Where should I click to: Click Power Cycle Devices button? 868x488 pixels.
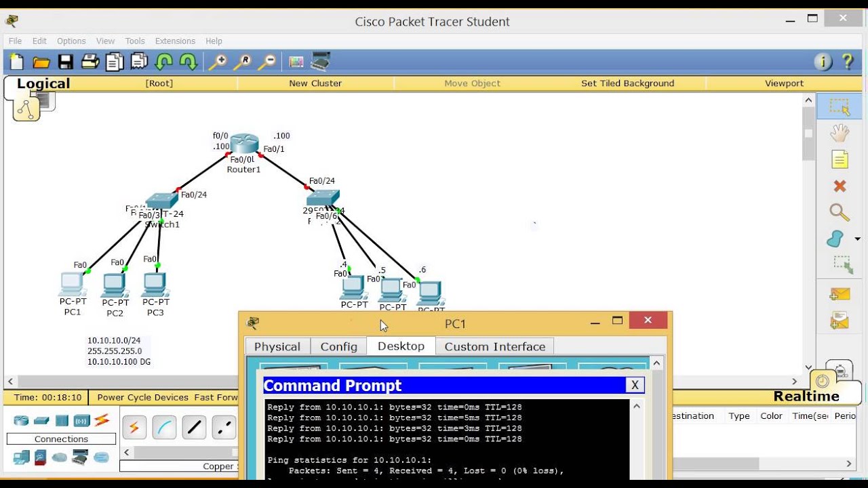click(x=143, y=397)
